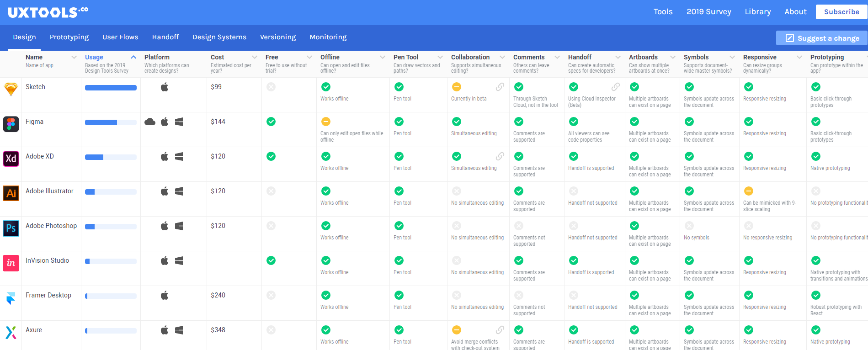Click the Adobe Illustrator app icon
Image resolution: width=868 pixels, height=350 pixels.
click(11, 193)
